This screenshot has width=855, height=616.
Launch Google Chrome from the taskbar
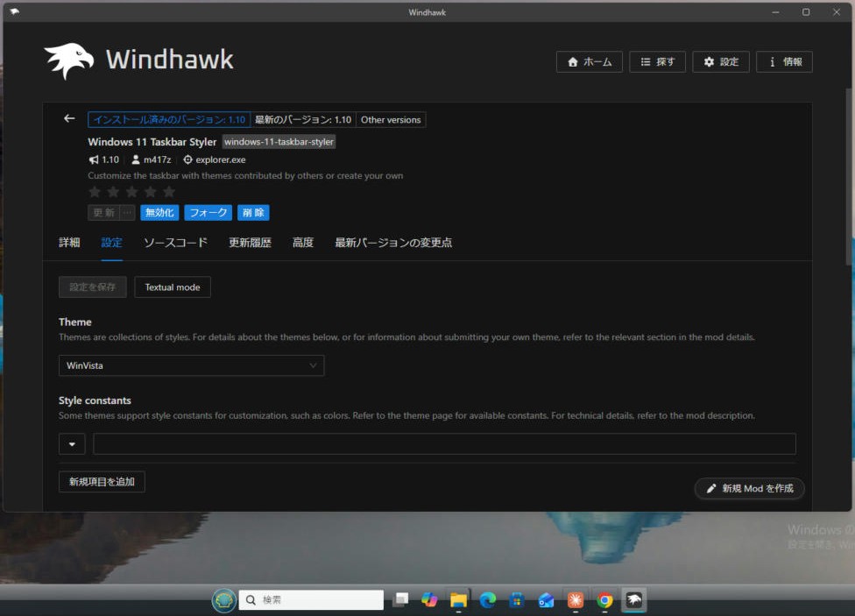tap(604, 600)
